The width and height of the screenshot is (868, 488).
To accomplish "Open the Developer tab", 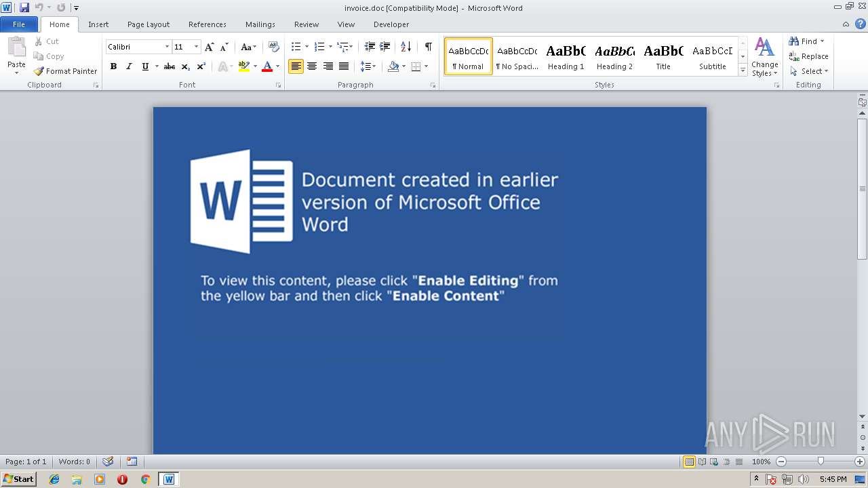I will (391, 24).
